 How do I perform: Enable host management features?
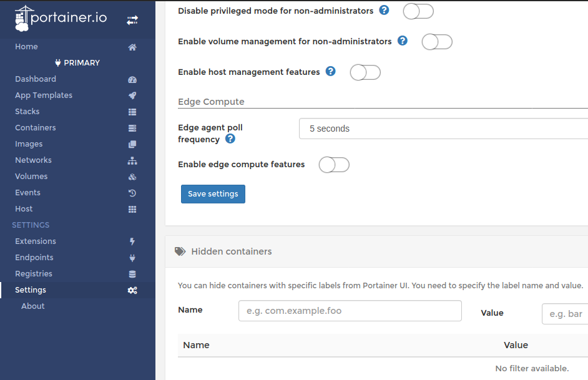(365, 72)
